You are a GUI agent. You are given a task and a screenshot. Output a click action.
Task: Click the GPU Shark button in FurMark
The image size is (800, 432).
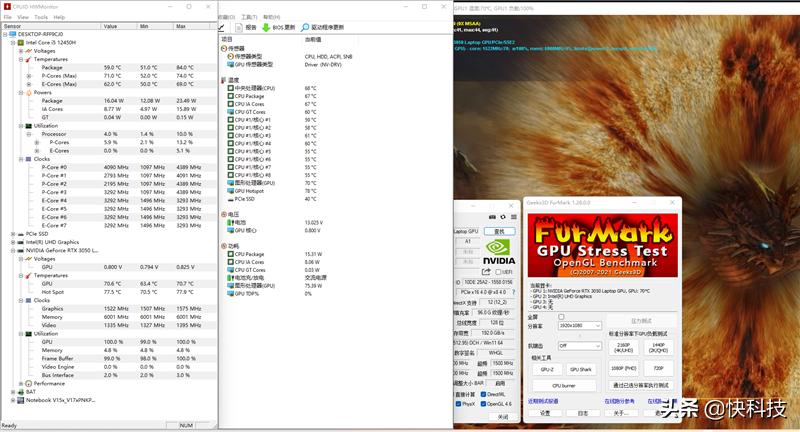pyautogui.click(x=581, y=369)
